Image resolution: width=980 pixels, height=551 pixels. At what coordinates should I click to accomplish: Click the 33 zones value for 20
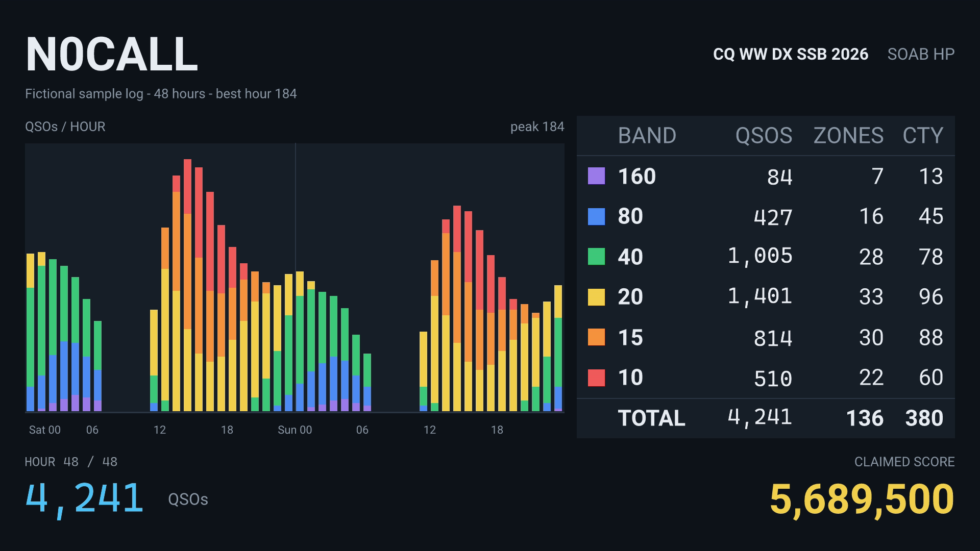pos(871,297)
